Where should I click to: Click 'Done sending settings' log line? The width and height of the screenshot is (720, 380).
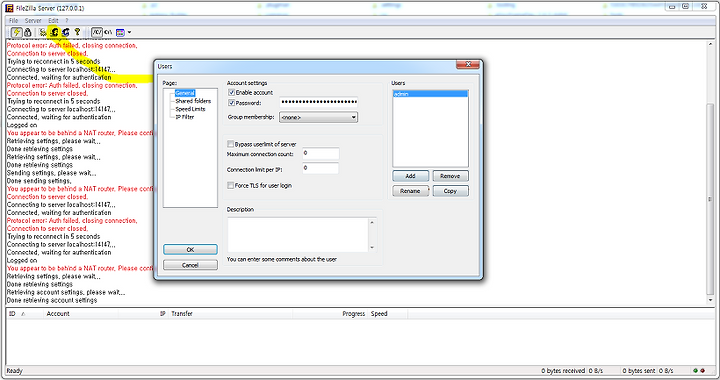point(39,181)
